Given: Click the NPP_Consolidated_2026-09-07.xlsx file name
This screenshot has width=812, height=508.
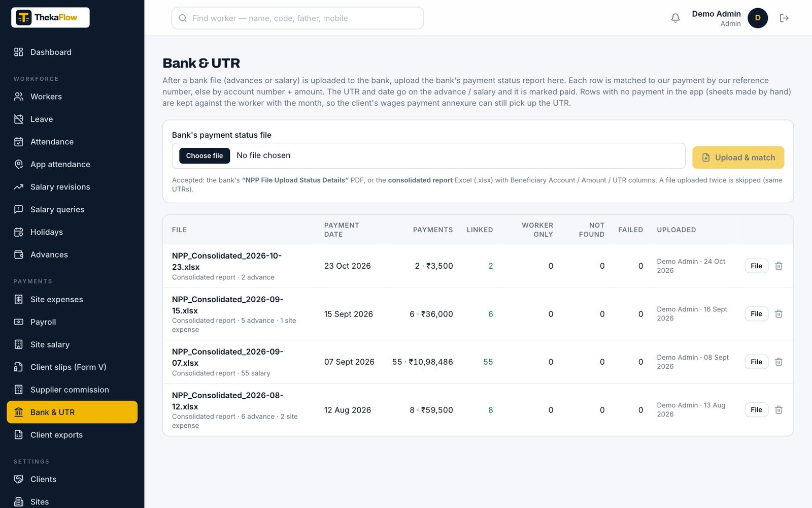Looking at the screenshot, I should pos(228,357).
